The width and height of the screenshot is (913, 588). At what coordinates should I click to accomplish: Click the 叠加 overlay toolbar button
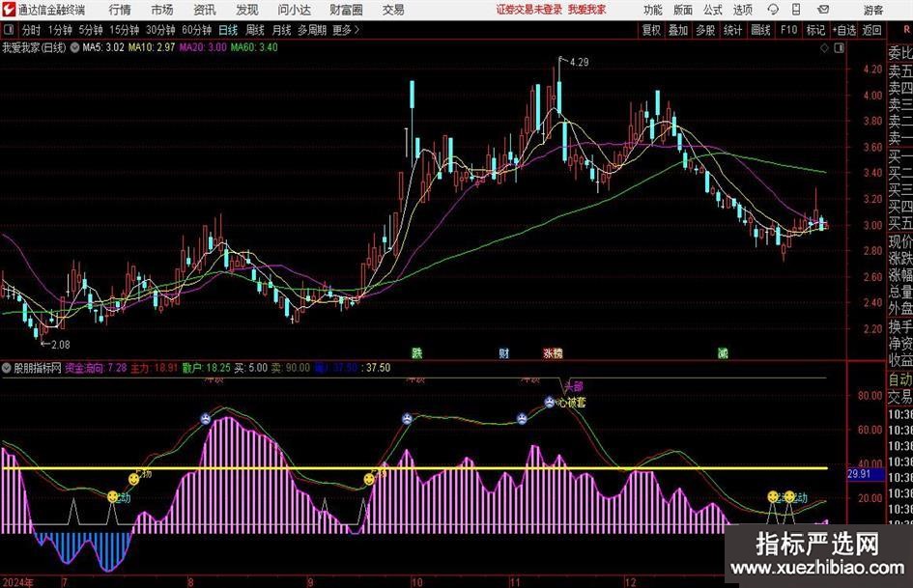[678, 30]
